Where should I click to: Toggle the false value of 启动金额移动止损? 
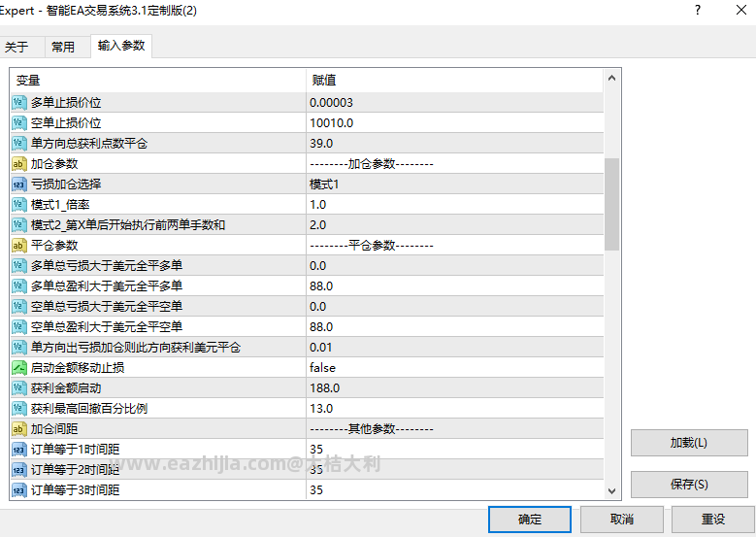[x=454, y=368]
